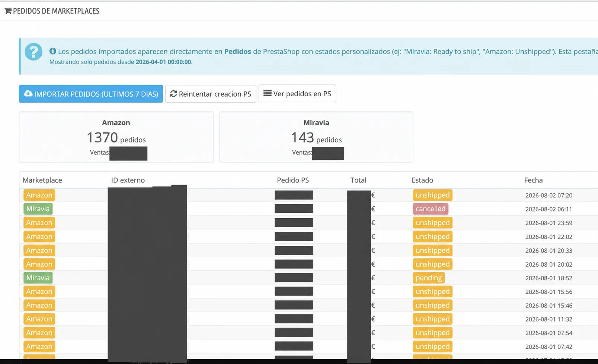Viewport: 598px width, 364px height.
Task: Import orders from the last 7 days
Action: click(x=91, y=94)
